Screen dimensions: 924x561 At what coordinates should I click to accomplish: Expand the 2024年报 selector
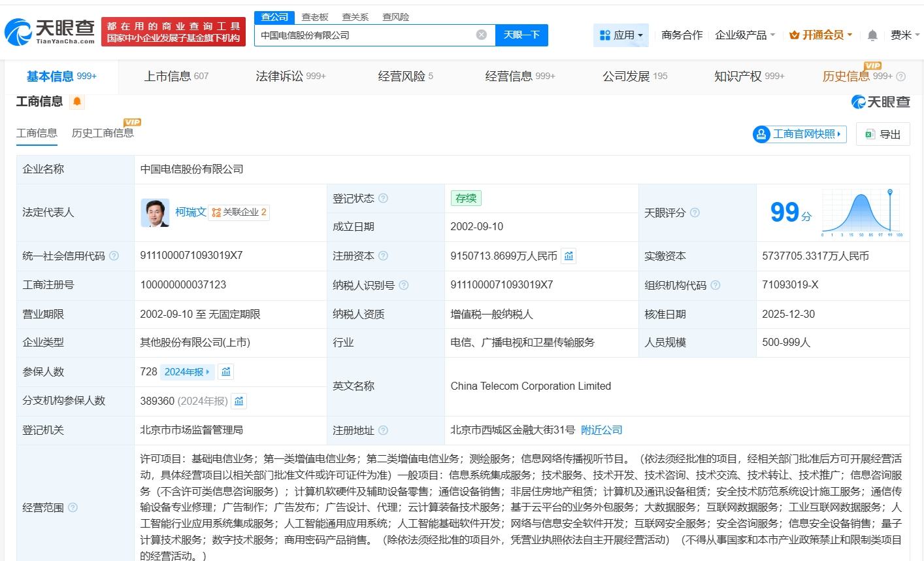[x=187, y=372]
